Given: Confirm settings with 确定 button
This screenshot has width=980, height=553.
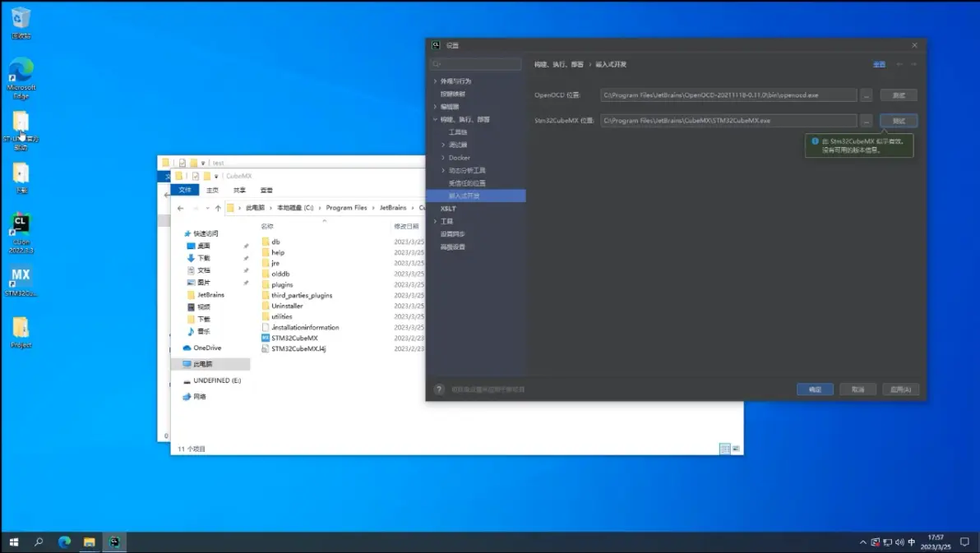Looking at the screenshot, I should tap(815, 389).
